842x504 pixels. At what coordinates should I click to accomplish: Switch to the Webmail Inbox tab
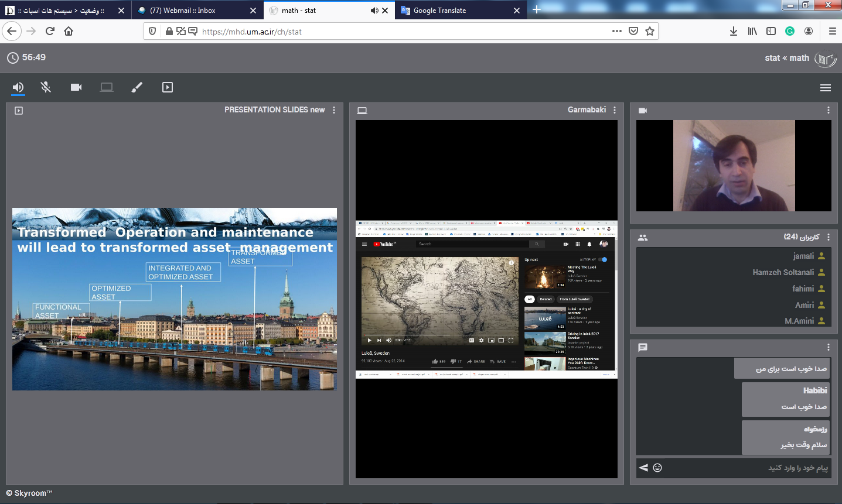coord(182,11)
